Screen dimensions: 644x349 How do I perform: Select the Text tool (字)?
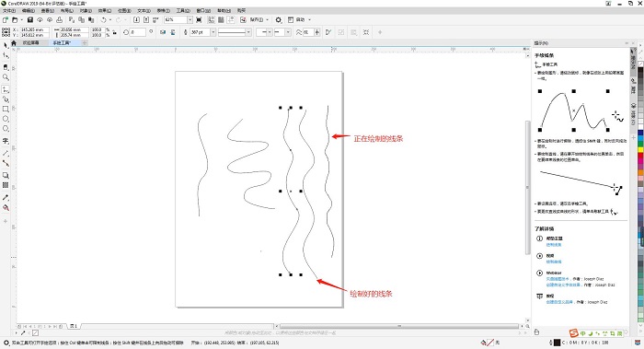click(6, 141)
